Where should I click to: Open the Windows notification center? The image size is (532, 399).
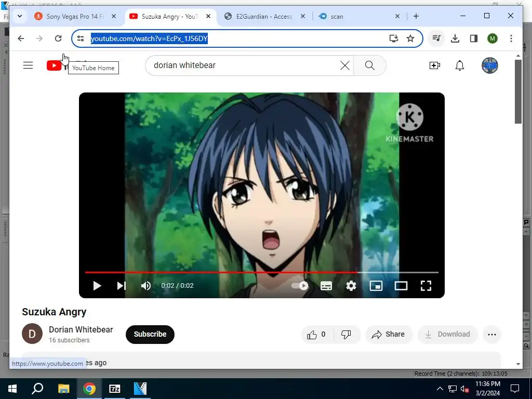click(515, 389)
